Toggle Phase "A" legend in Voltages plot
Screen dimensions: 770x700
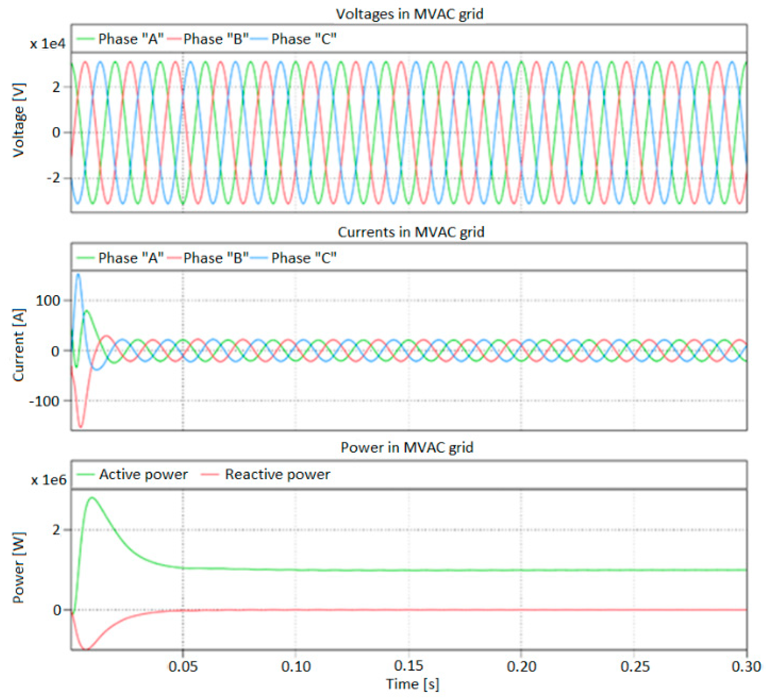coord(130,39)
